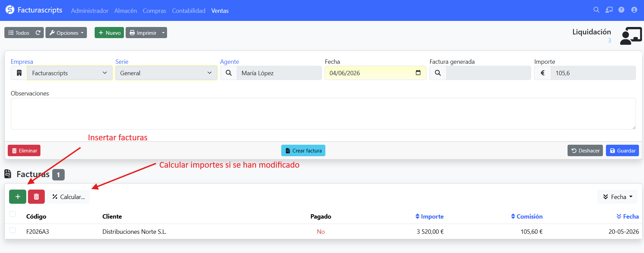Click the Facturas count badge 1
Image resolution: width=644 pixels, height=253 pixels.
click(x=58, y=175)
